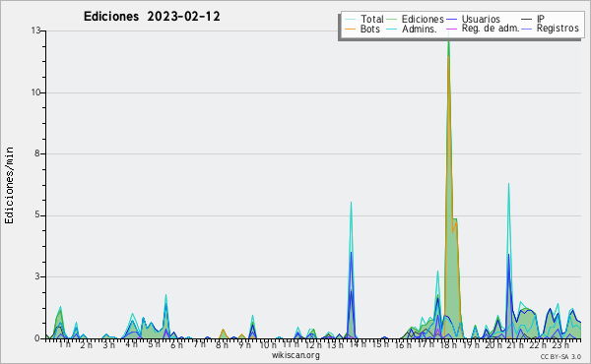
Task: Click the '7 h' x-axis label
Action: point(199,344)
